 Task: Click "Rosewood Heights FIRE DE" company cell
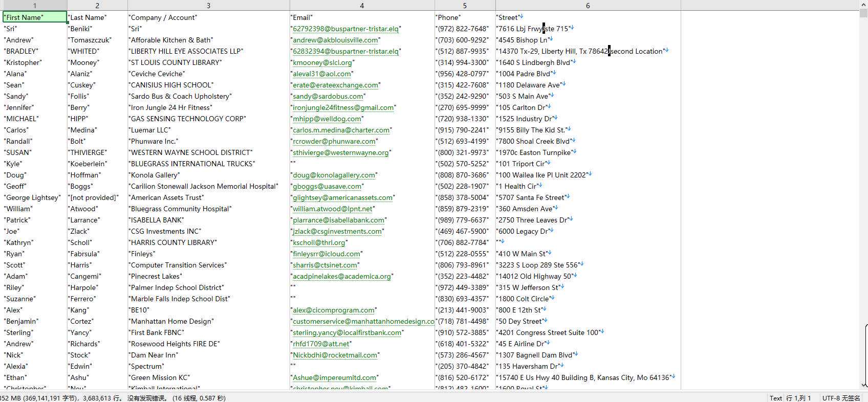point(208,344)
